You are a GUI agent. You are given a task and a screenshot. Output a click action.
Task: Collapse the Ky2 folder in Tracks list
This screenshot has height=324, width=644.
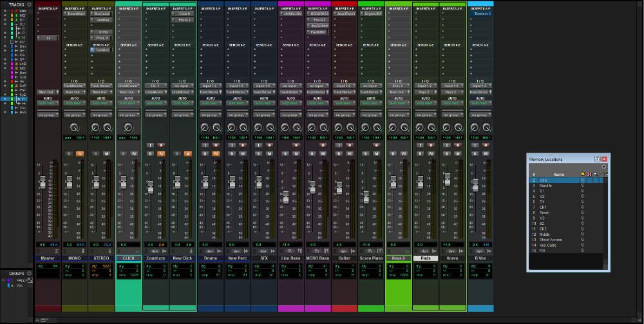point(17,95)
